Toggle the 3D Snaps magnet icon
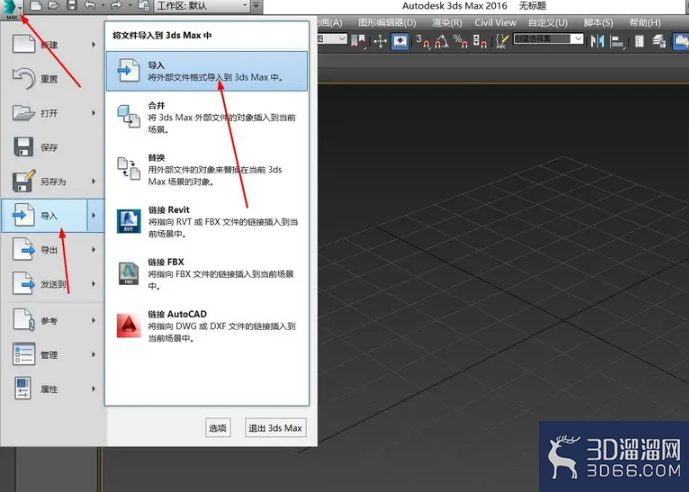Viewport: 689px width, 492px height. click(423, 41)
